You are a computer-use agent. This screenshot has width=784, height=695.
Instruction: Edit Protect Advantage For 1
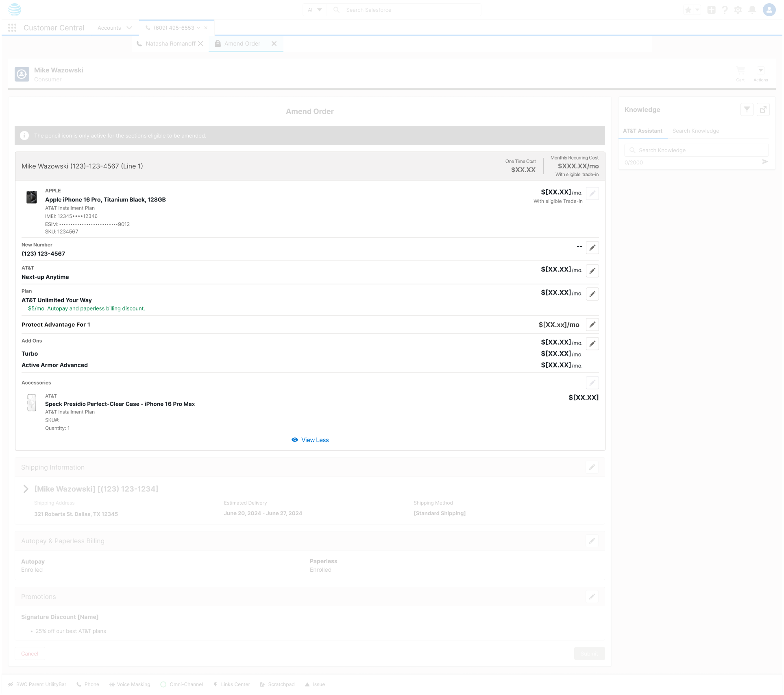[592, 324]
